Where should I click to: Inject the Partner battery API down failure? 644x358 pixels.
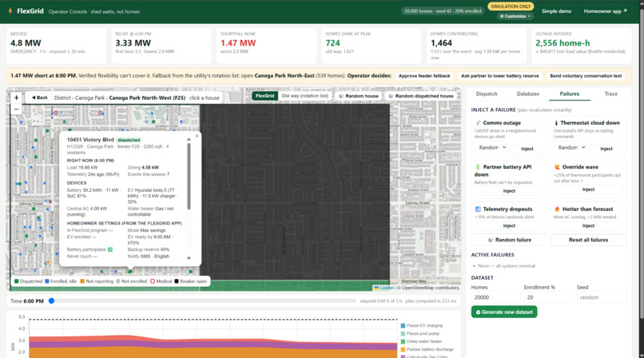click(x=509, y=191)
